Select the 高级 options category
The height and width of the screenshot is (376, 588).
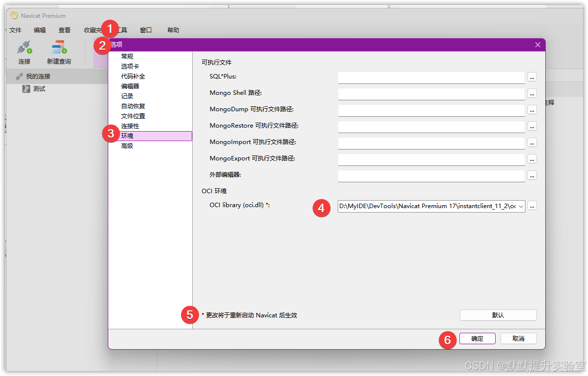(127, 146)
